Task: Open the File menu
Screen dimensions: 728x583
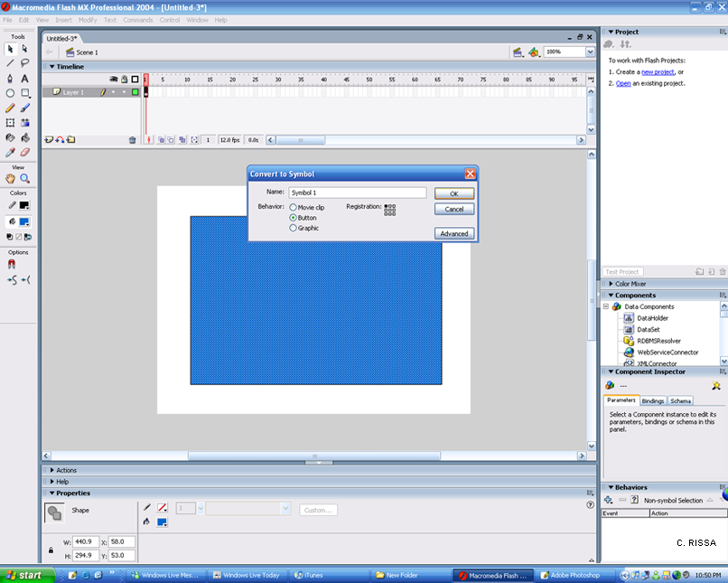Action: (7, 20)
